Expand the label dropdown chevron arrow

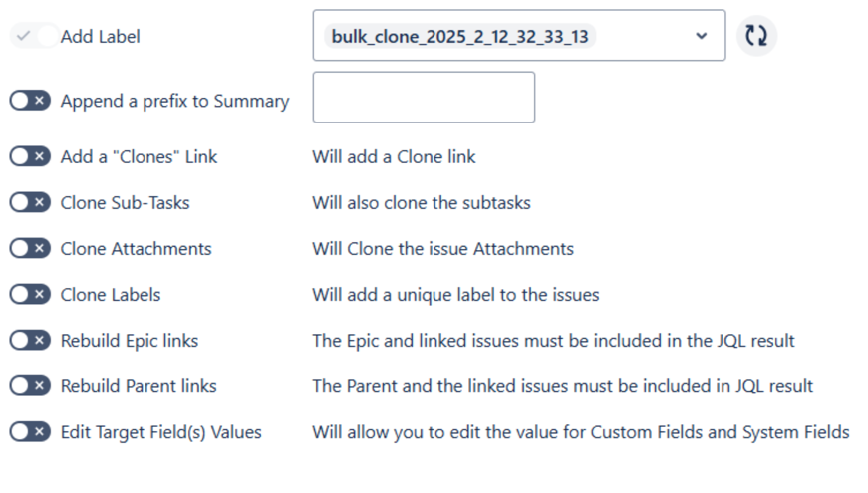(701, 36)
